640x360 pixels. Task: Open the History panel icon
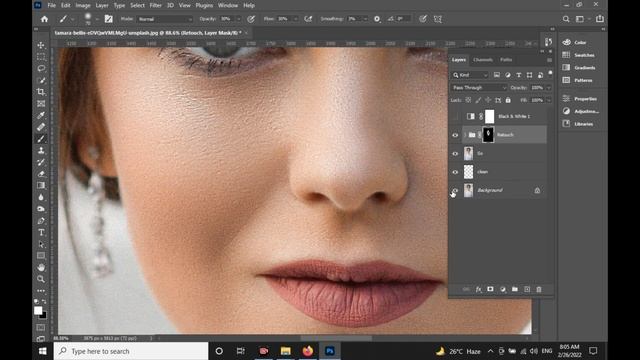pyautogui.click(x=548, y=42)
